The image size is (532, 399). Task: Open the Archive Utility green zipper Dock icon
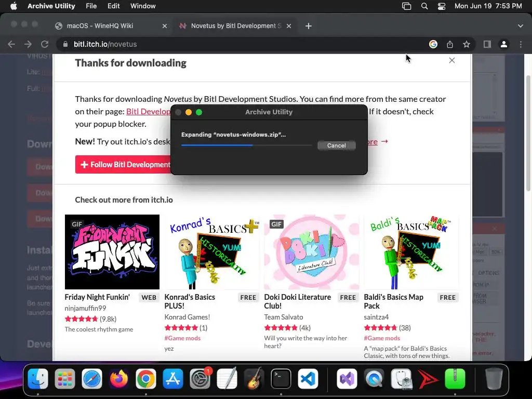click(x=455, y=379)
